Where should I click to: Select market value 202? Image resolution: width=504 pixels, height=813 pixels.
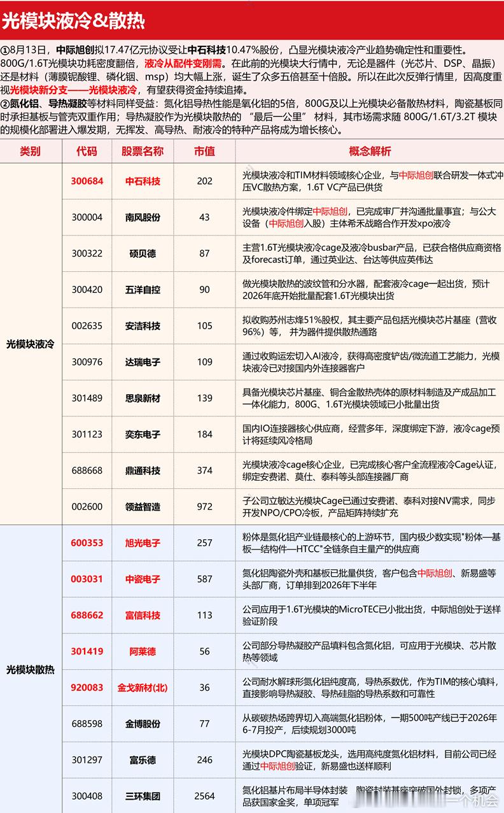(204, 181)
